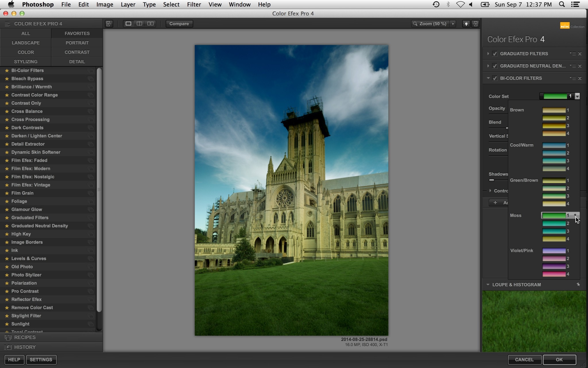Open the Layer menu in the menu bar

click(128, 4)
